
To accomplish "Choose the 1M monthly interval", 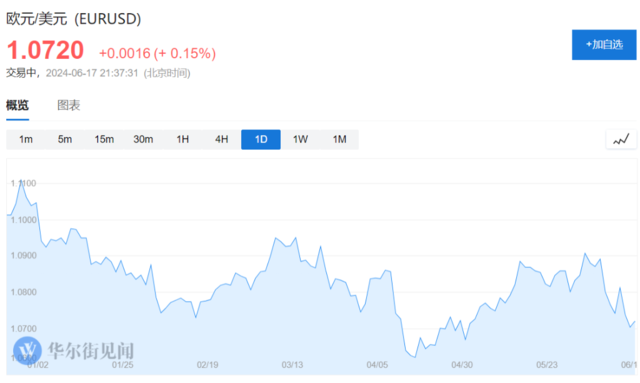I will [339, 140].
